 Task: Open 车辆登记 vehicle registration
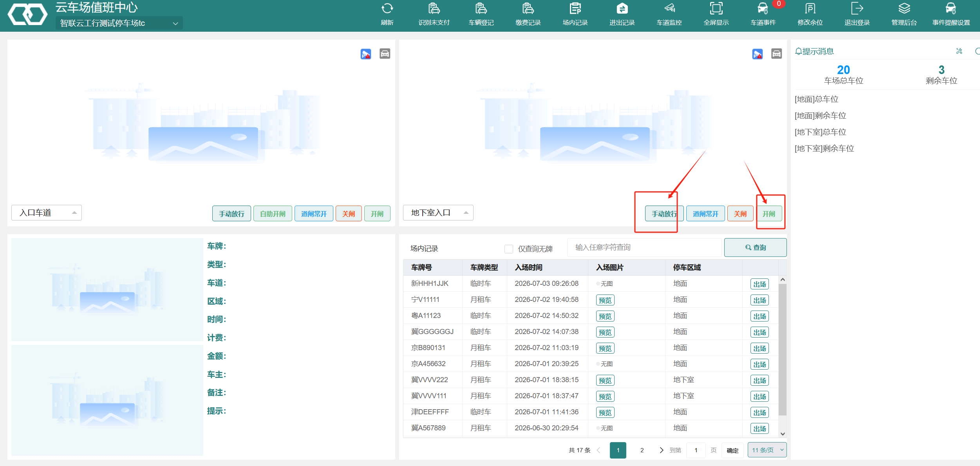[481, 14]
